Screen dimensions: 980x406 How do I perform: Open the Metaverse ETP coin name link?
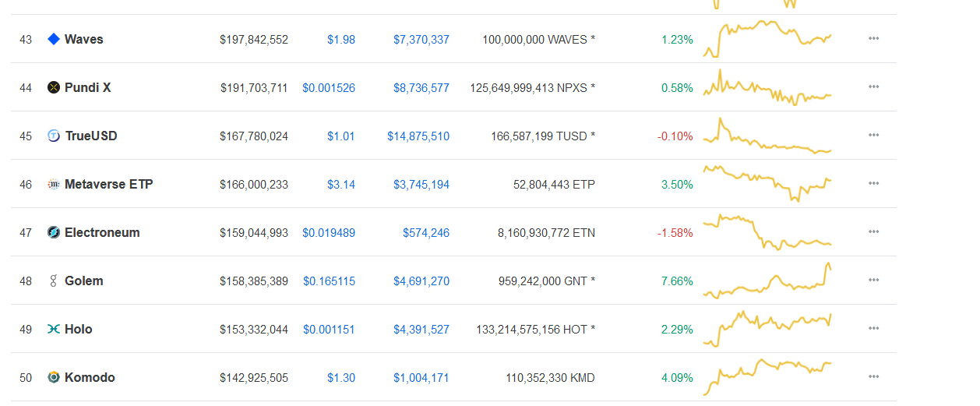pos(109,184)
